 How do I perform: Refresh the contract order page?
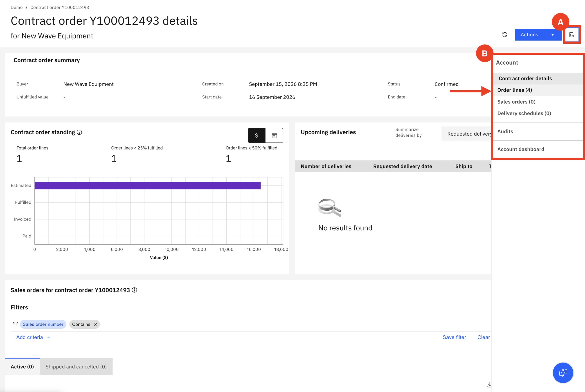[505, 35]
